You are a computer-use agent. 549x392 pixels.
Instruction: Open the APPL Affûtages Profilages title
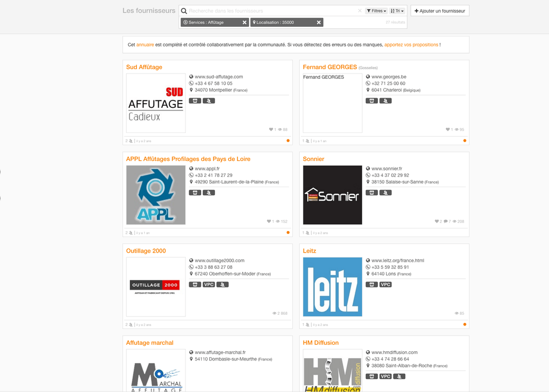pyautogui.click(x=188, y=159)
